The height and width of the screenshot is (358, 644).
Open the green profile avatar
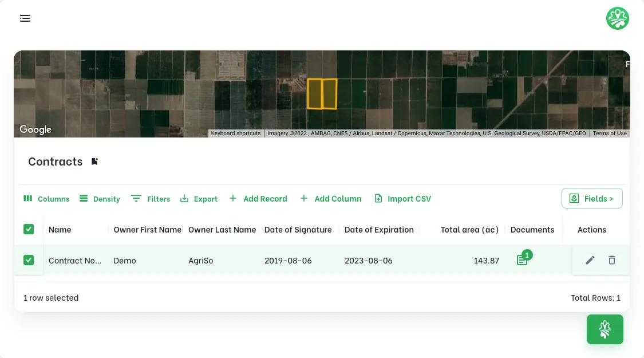(x=617, y=18)
